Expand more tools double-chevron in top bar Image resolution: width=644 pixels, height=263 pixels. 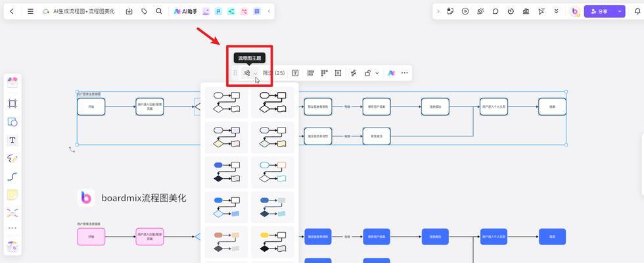(557, 11)
